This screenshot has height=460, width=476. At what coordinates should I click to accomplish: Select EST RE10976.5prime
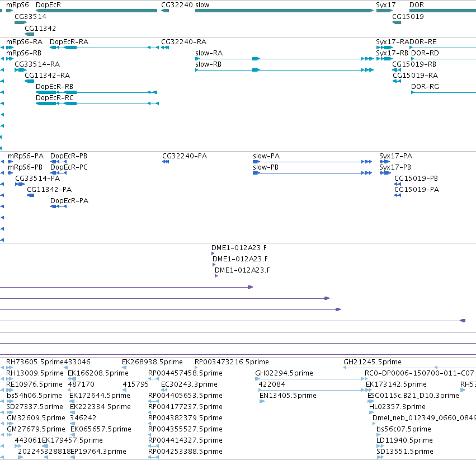34,384
